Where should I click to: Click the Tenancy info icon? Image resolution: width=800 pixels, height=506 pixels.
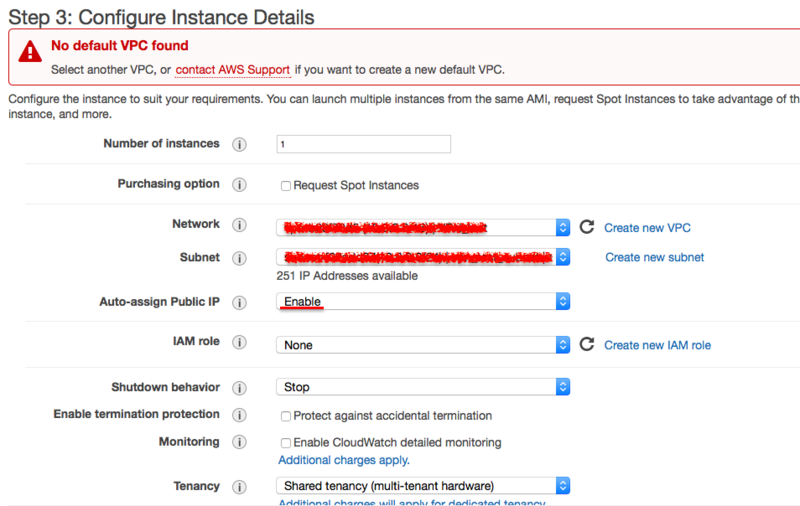[239, 487]
